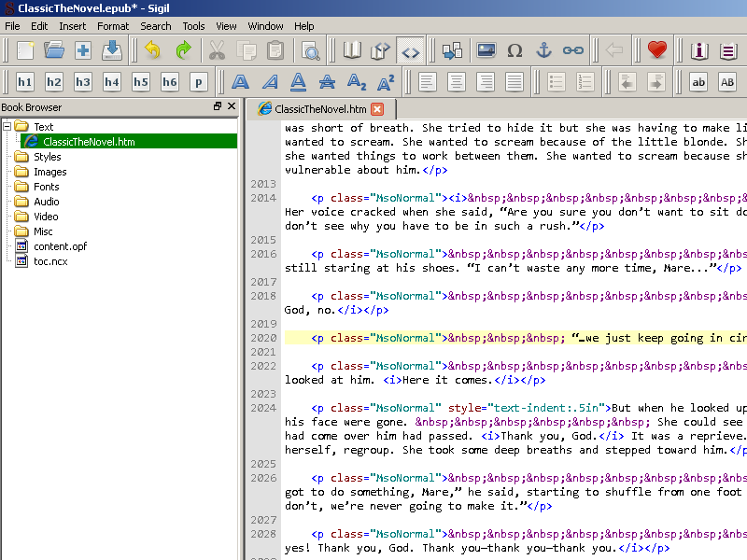Click the red heart Donate icon
The height and width of the screenshot is (560, 747).
[x=657, y=50]
